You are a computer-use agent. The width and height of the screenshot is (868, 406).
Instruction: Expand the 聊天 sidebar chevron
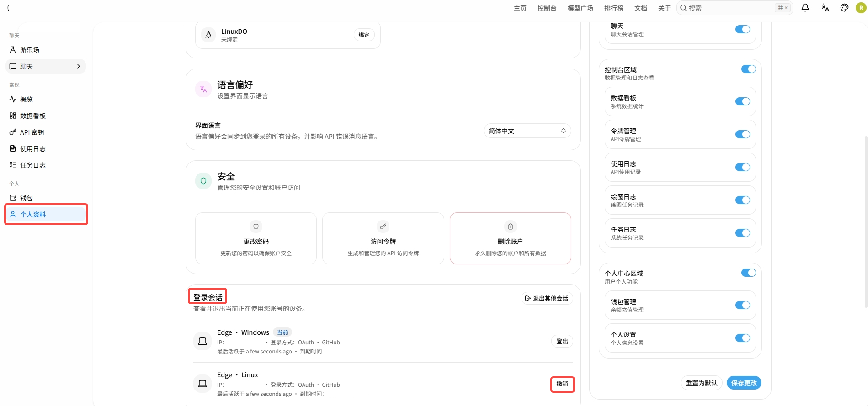pos(79,66)
